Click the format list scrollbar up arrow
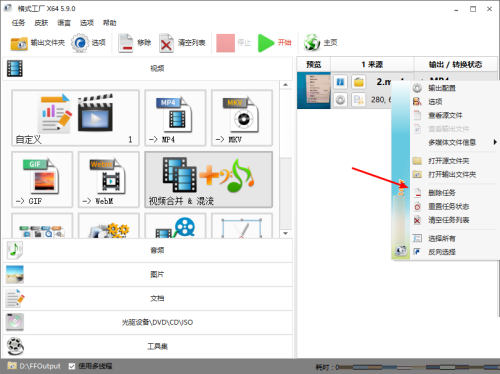This screenshot has width=500, height=374. (x=285, y=85)
